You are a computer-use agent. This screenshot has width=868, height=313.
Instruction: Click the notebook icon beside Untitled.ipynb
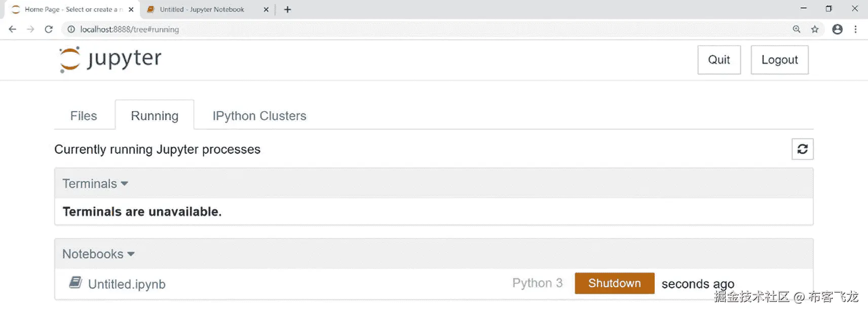pos(76,283)
